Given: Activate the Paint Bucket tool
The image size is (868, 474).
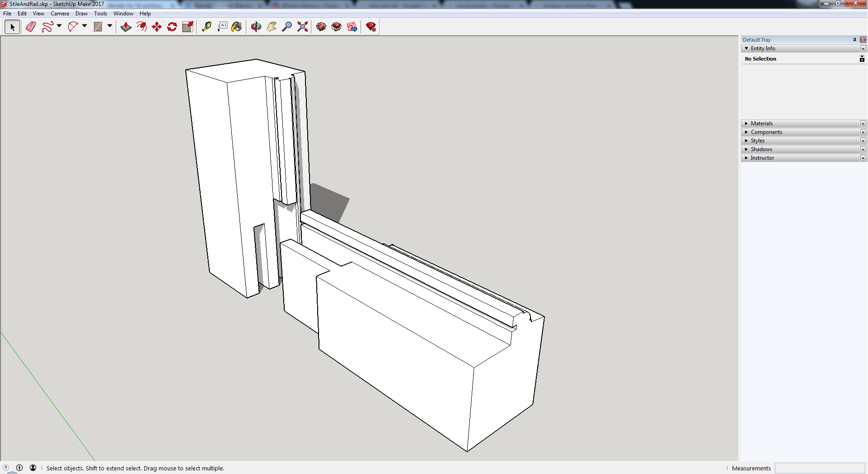Looking at the screenshot, I should click(x=236, y=27).
